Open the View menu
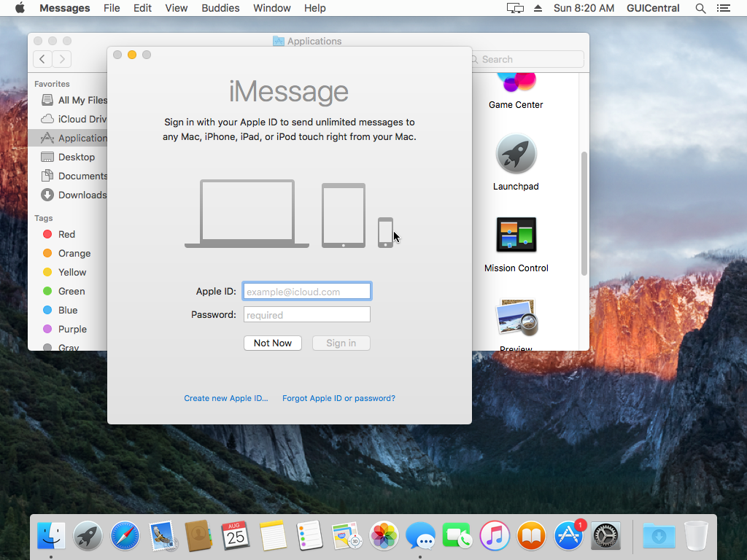Viewport: 747px width, 560px height. click(177, 8)
